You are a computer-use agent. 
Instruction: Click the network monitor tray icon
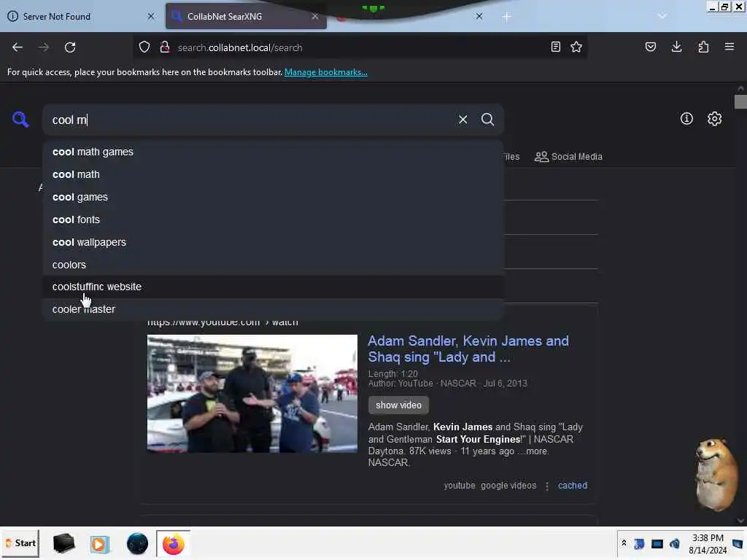point(657,544)
